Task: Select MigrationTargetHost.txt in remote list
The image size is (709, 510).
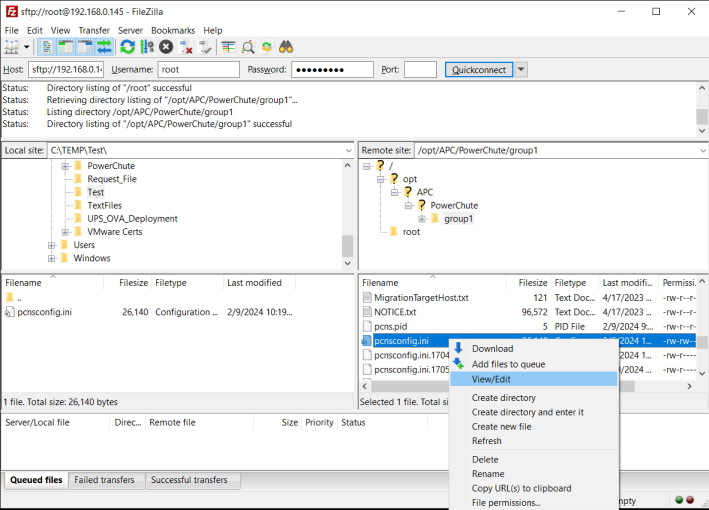Action: tap(421, 298)
